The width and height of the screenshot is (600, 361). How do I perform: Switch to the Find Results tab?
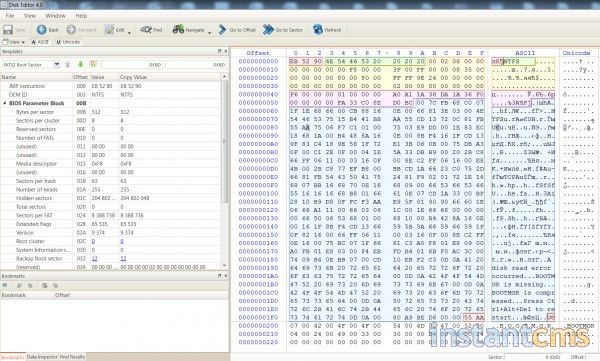pos(72,357)
